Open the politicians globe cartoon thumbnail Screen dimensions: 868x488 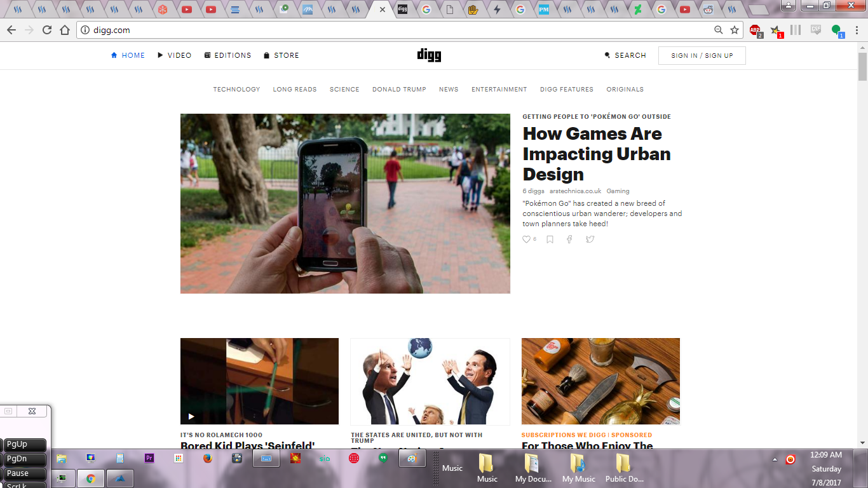tap(430, 381)
